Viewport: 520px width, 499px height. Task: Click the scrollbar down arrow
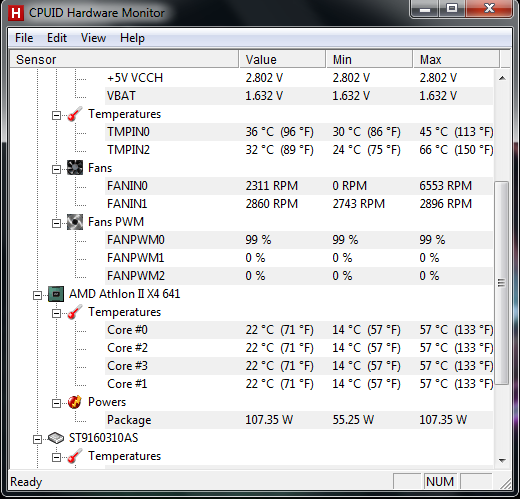pyautogui.click(x=502, y=461)
